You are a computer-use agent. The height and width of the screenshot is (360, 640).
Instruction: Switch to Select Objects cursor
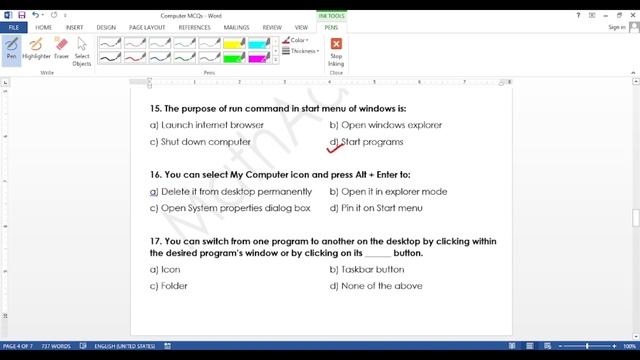82,51
